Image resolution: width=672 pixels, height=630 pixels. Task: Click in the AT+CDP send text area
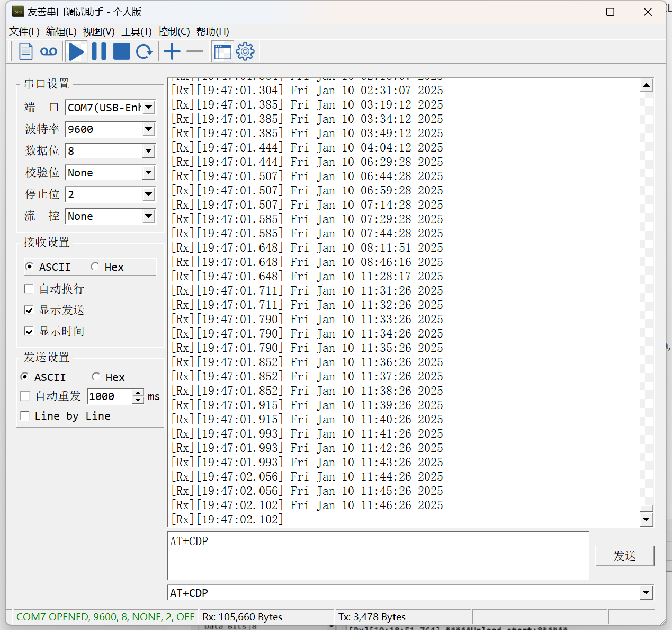(x=378, y=556)
